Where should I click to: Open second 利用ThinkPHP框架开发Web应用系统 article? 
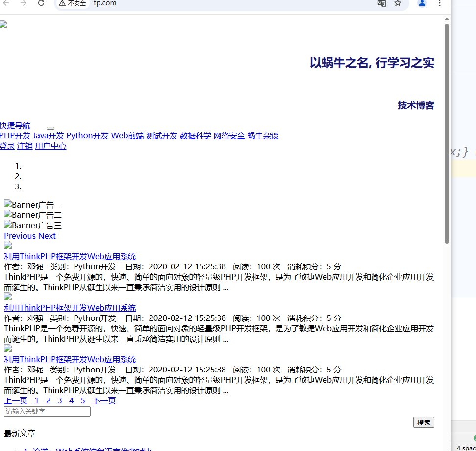pyautogui.click(x=70, y=308)
